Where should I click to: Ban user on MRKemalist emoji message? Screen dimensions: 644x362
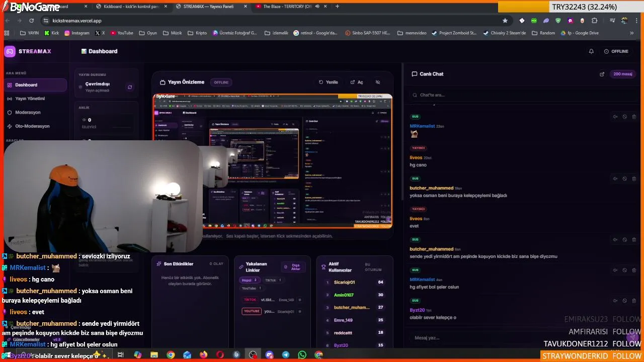(624, 117)
